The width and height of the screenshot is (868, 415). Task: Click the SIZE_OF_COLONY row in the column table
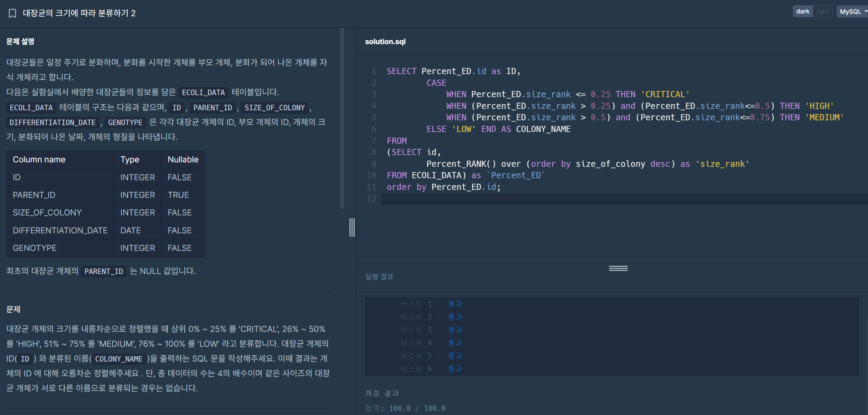tap(47, 213)
